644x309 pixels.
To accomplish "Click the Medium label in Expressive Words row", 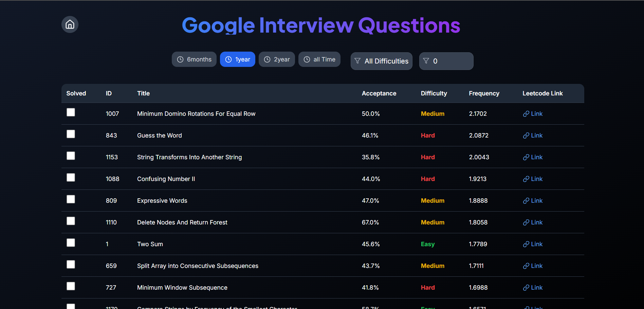I will tap(433, 201).
